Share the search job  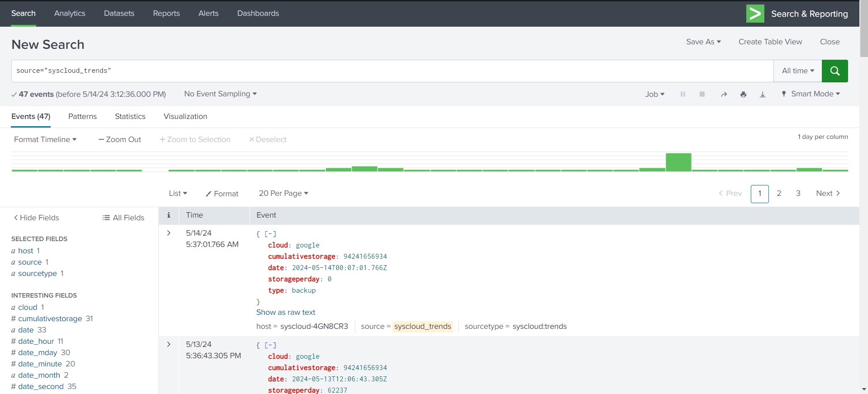click(x=724, y=94)
